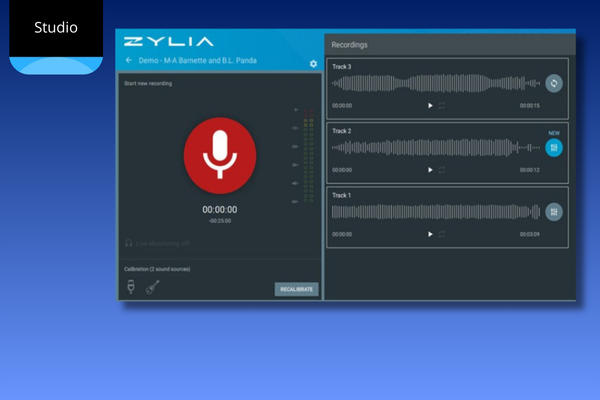
Task: Play Track 1 recording
Action: tap(430, 234)
